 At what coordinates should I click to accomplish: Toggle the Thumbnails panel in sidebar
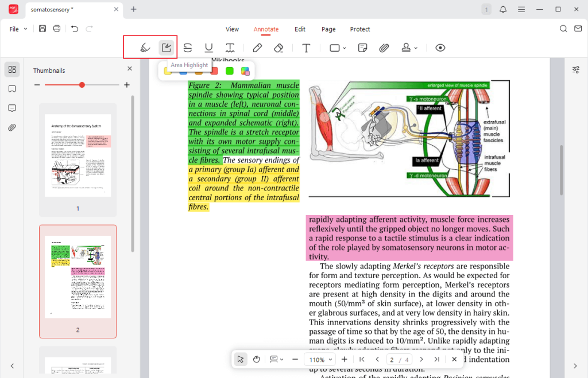coord(12,69)
